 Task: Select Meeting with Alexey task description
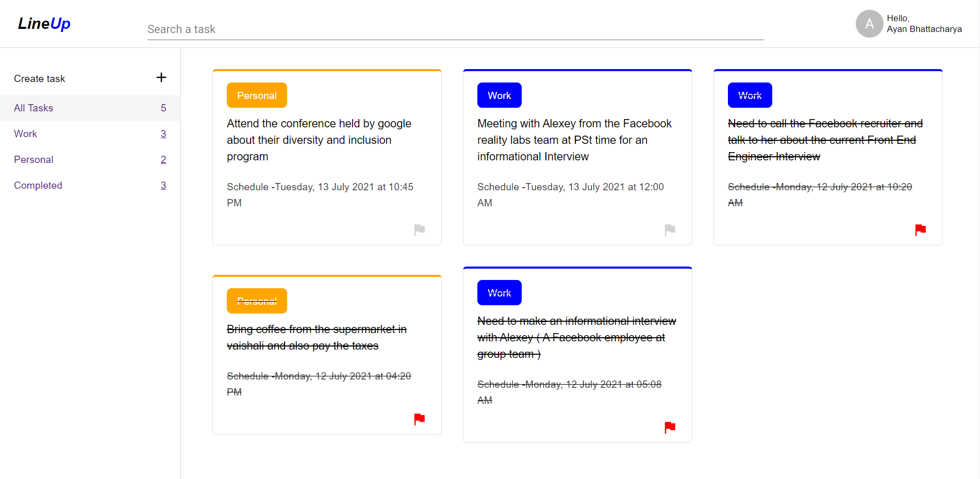[x=574, y=140]
